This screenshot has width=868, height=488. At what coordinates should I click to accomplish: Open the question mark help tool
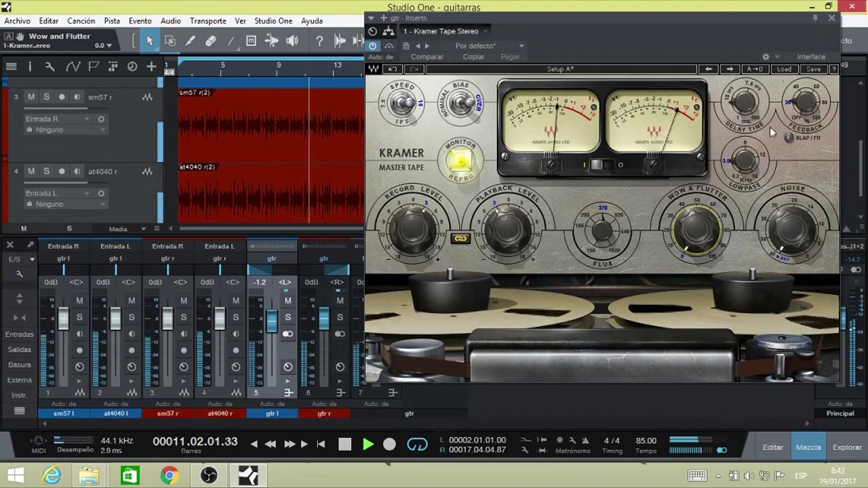[319, 41]
